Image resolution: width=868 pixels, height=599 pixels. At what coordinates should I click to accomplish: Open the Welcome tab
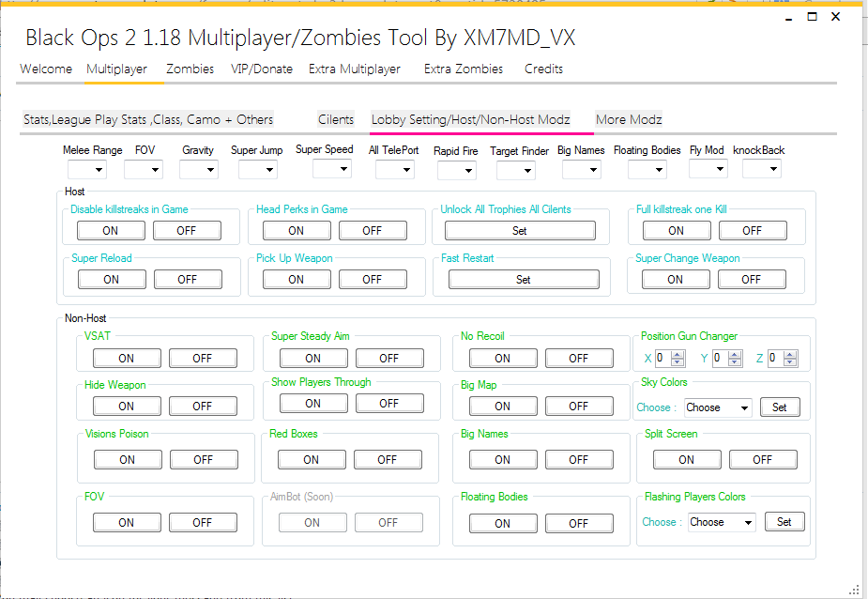[46, 69]
